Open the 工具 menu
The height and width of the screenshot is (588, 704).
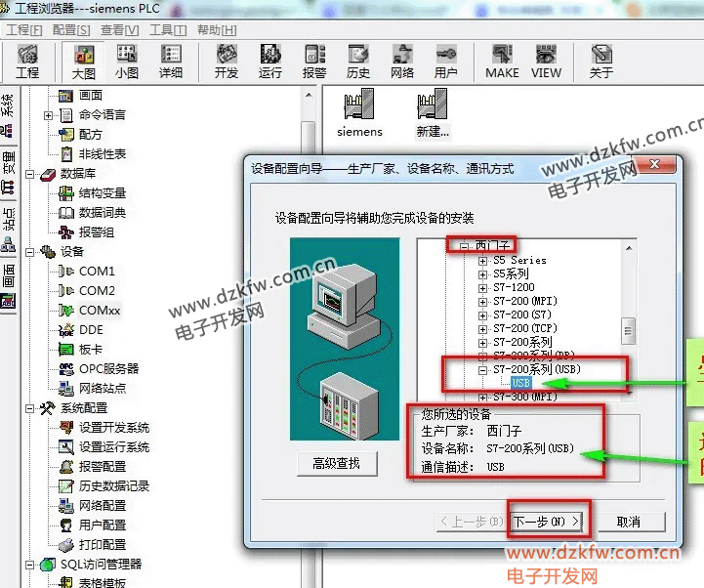(x=166, y=30)
